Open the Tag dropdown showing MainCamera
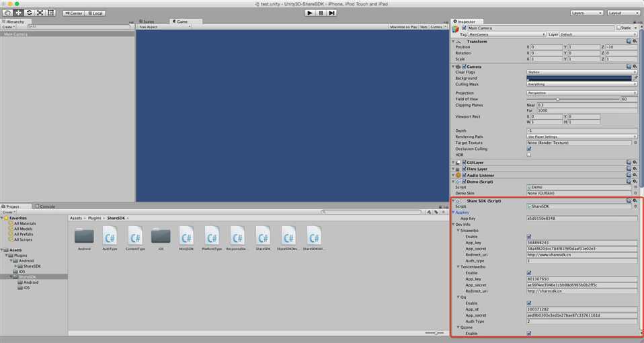Viewport: 644px width, 343px height. coord(507,34)
